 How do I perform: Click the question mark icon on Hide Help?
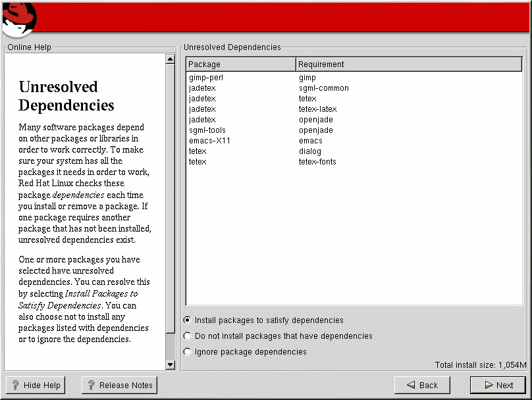pyautogui.click(x=15, y=385)
